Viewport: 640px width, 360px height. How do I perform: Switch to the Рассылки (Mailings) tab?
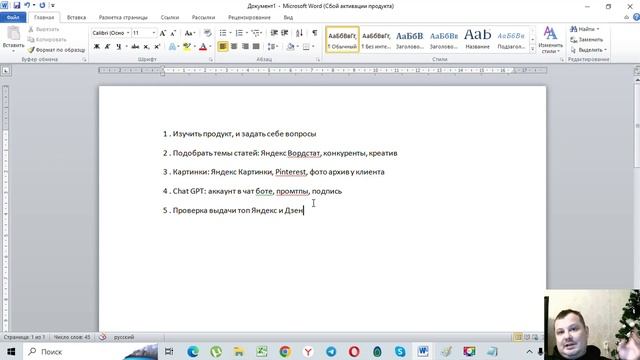(x=203, y=18)
